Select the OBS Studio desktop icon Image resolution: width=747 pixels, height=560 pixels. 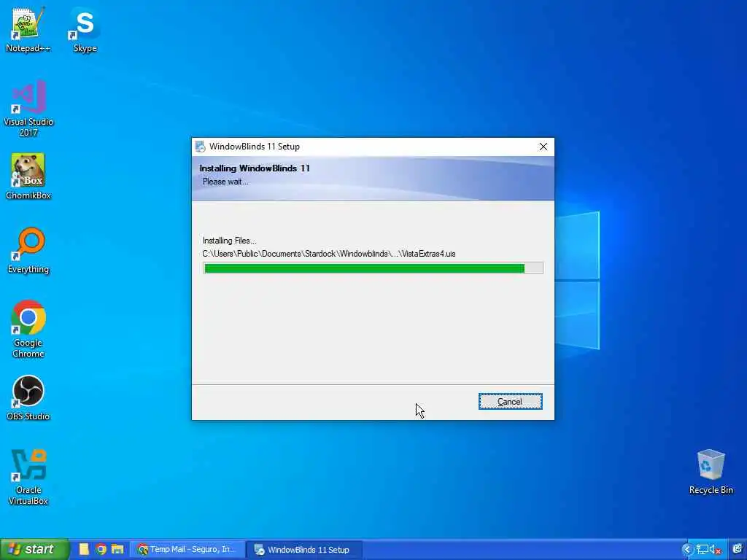click(x=28, y=398)
